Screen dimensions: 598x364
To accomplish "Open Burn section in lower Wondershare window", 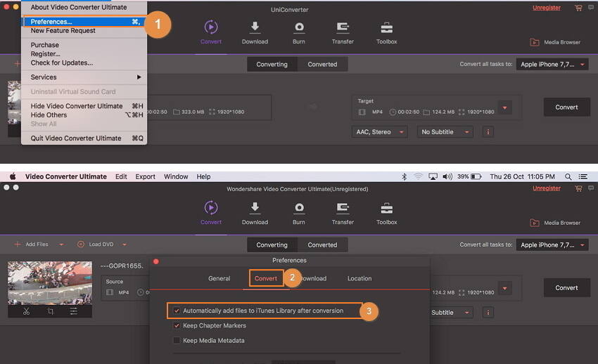I will 299,212.
